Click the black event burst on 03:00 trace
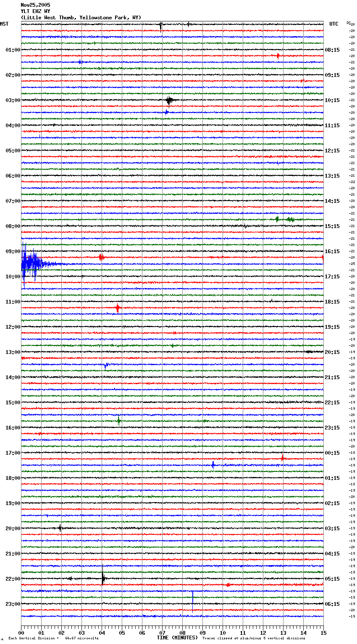357x644 pixels. (169, 100)
